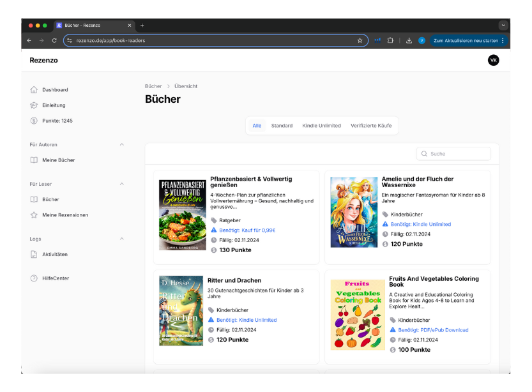
Task: Reload the page using browser refresh icon
Action: click(54, 41)
